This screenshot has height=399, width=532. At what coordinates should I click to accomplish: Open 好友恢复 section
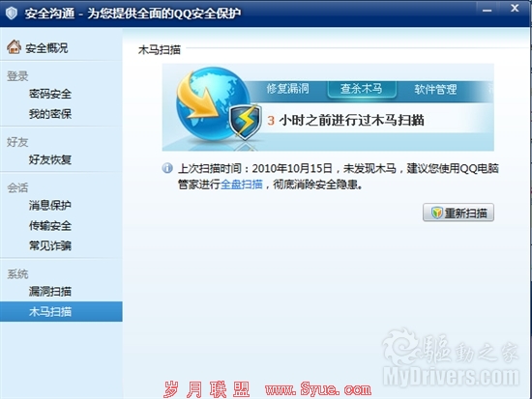[x=50, y=159]
